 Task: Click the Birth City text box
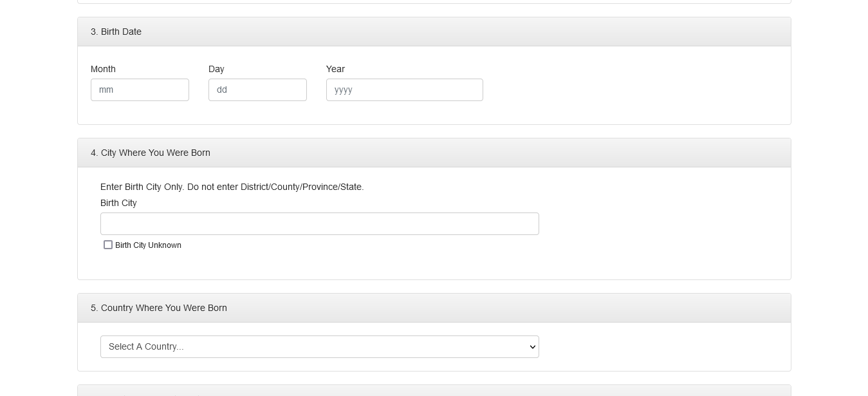[319, 224]
